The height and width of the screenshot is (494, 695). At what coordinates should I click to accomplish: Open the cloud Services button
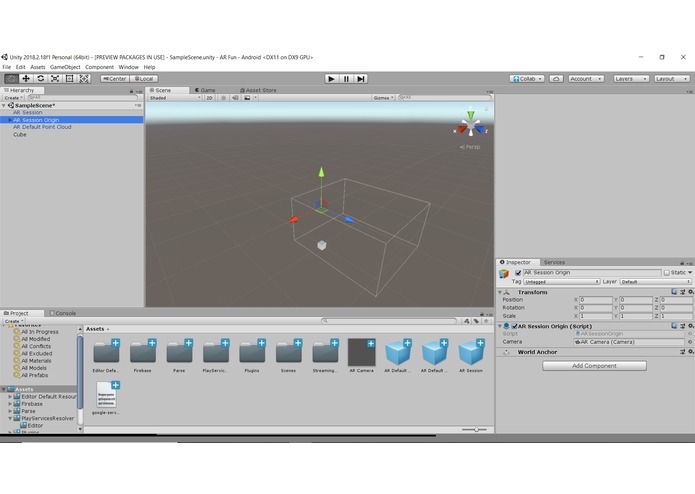point(556,79)
